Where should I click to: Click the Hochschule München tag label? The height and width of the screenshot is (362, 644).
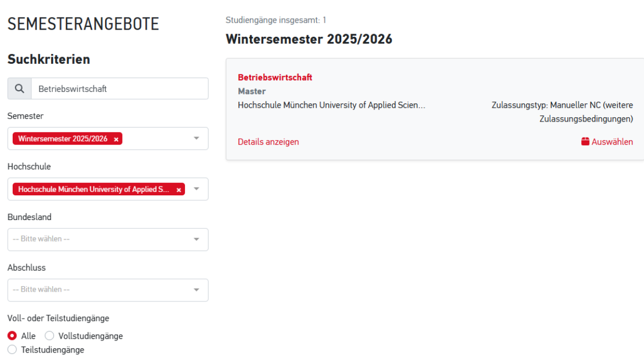pos(94,189)
